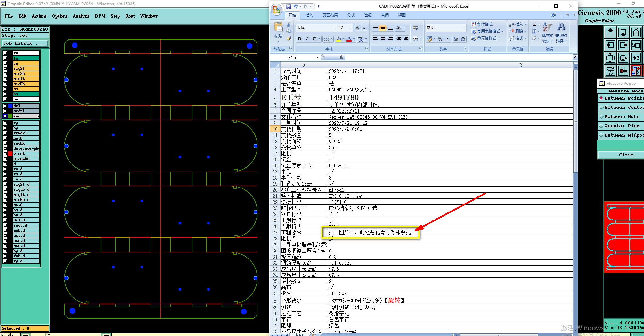Click the center align text icon
644x336 pixels.
(x=383, y=39)
